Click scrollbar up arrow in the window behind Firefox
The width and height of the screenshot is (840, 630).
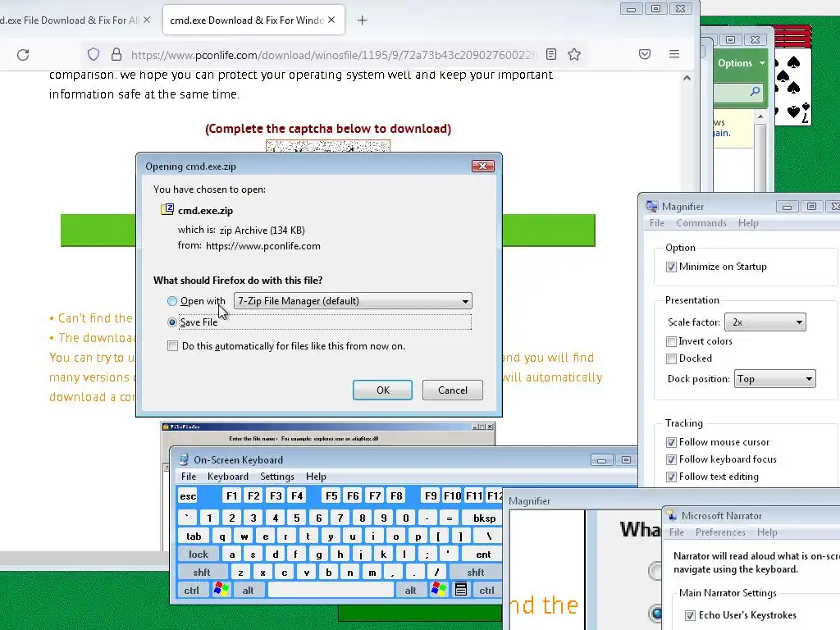coord(760,116)
